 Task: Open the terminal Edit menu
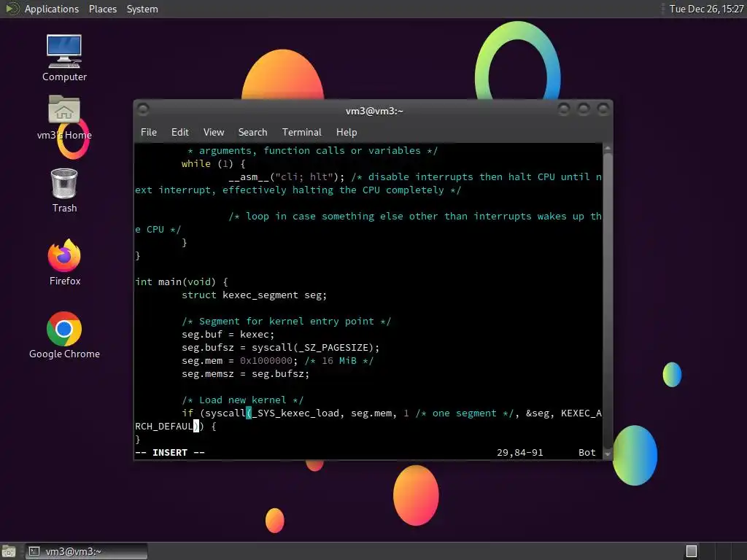tap(179, 133)
